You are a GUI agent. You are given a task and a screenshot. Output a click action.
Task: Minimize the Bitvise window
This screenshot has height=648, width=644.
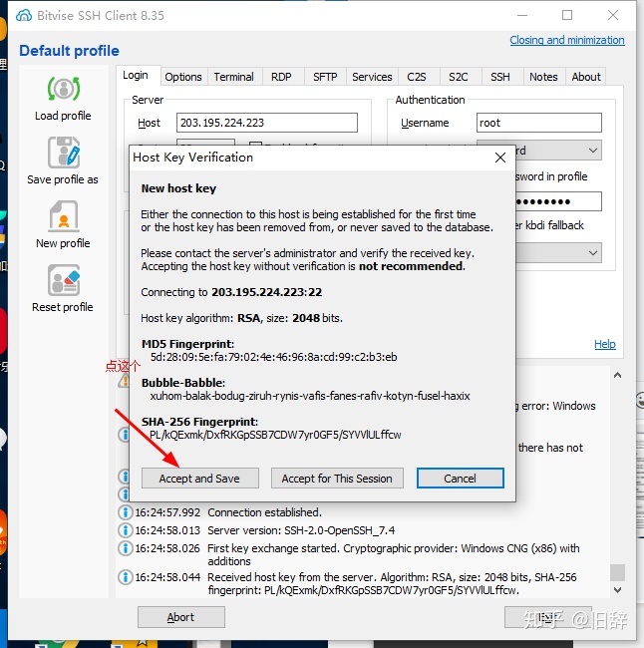(x=522, y=15)
